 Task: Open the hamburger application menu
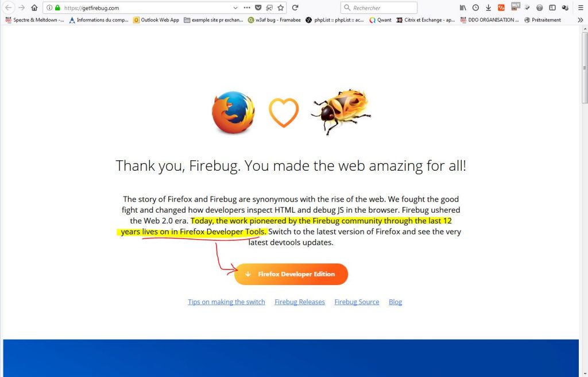(x=581, y=7)
